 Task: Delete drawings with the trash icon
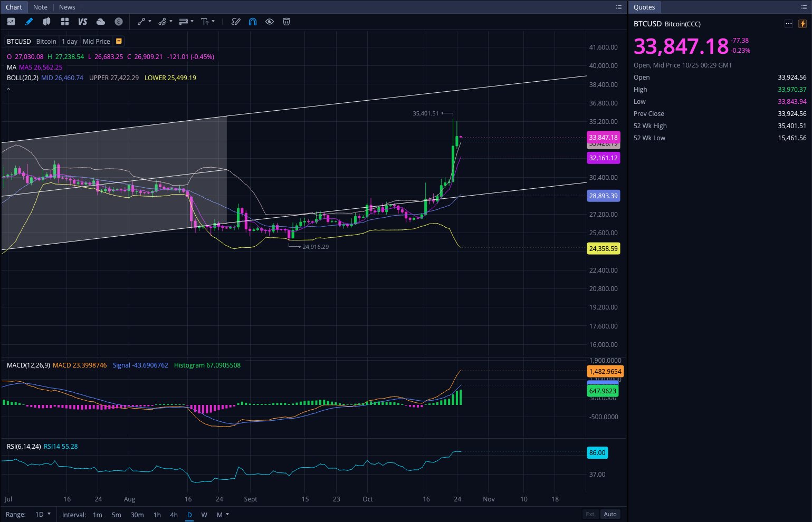(x=286, y=22)
